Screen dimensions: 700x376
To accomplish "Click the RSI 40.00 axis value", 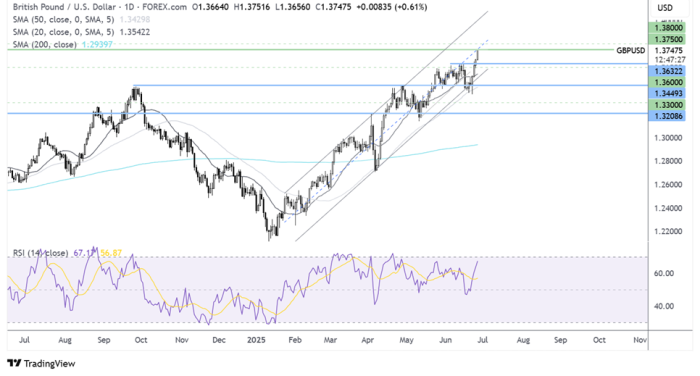I will point(664,306).
